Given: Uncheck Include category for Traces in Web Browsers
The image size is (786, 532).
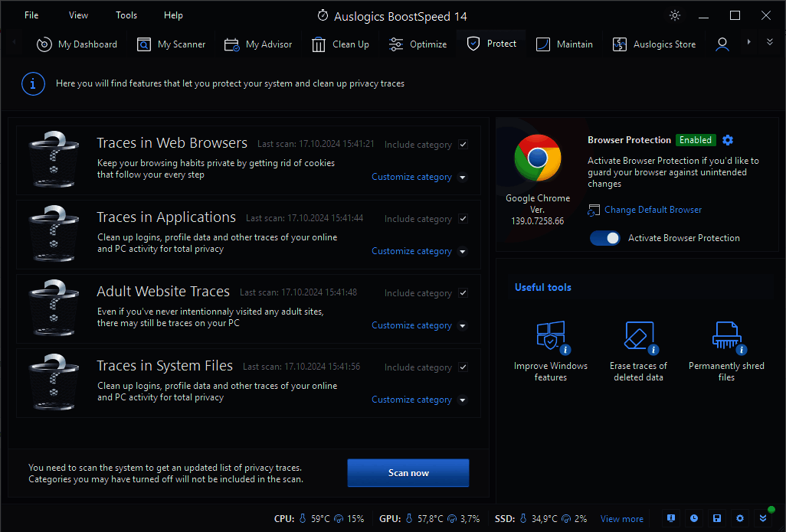Looking at the screenshot, I should (463, 145).
